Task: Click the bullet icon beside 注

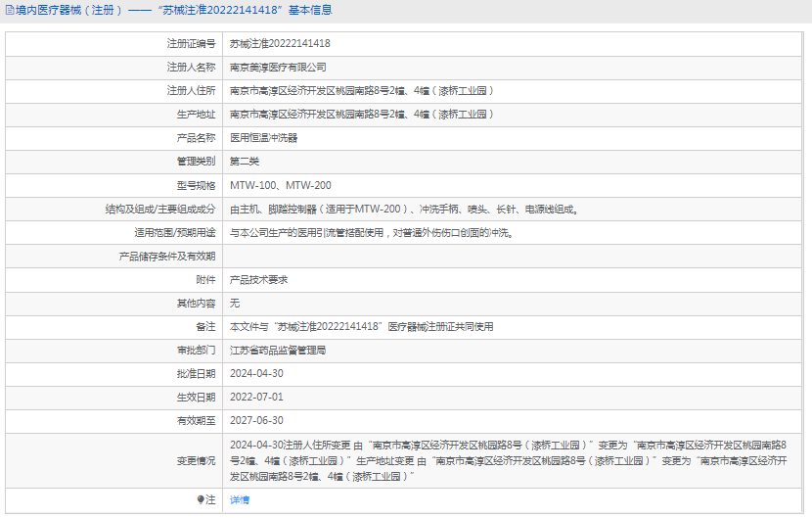Action: [x=201, y=499]
